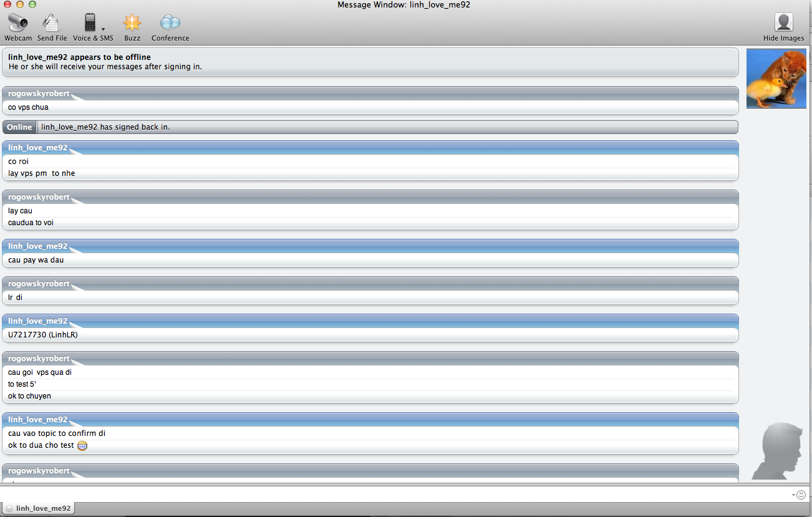
Task: Click the message 'lay vps pm to nhe'
Action: 42,173
